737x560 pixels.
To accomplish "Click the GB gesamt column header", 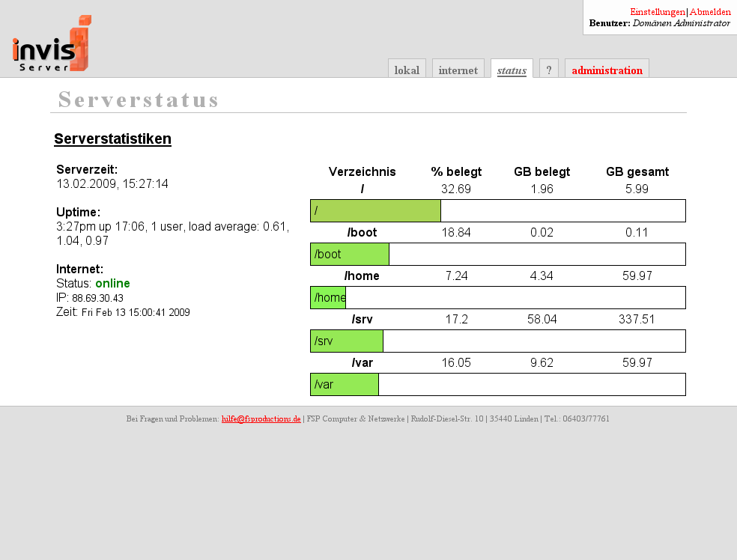I will 637,172.
